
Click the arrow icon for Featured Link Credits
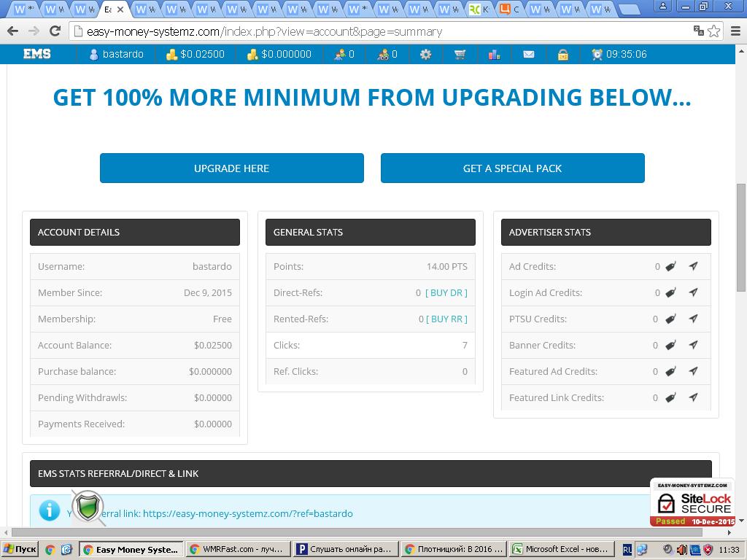click(693, 397)
